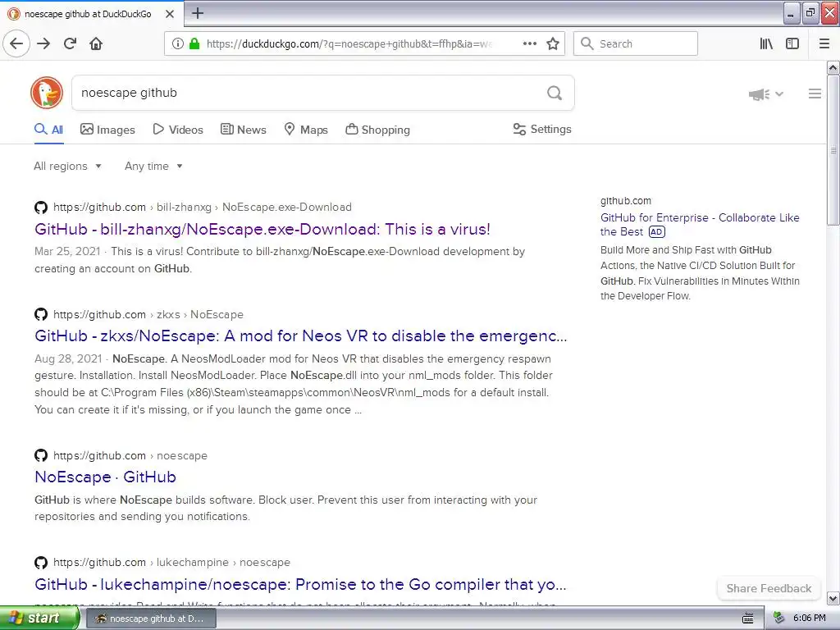This screenshot has width=840, height=630.
Task: Click GitHub favicon of bill-zhanxg result
Action: point(41,208)
